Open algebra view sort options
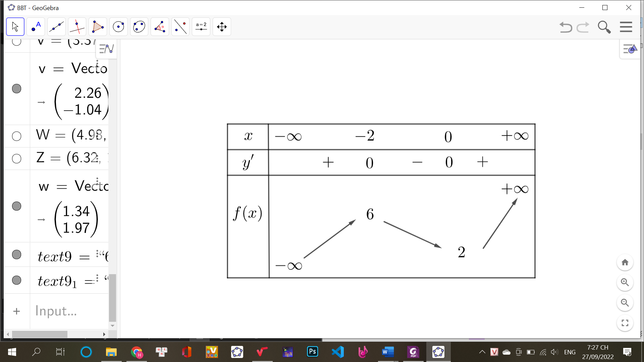The image size is (644, 362). pyautogui.click(x=107, y=49)
